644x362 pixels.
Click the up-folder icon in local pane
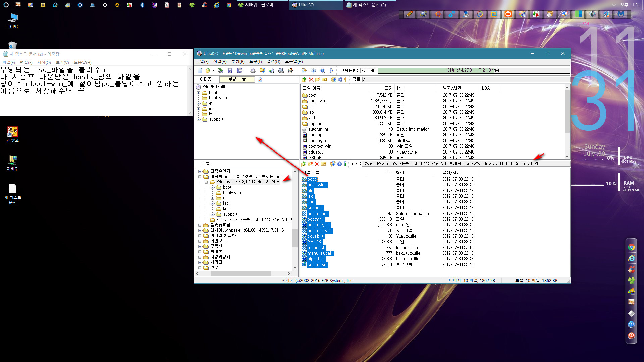point(303,164)
